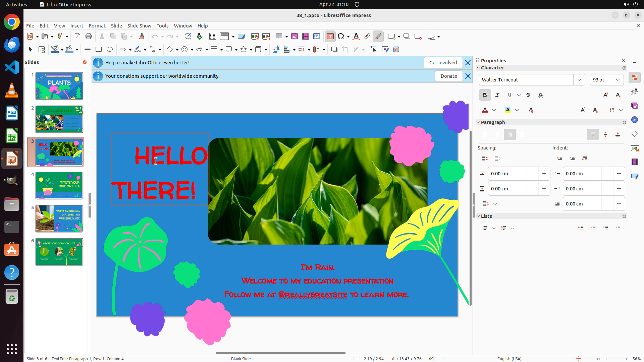Toggle Italic formatting in sidebar
Image resolution: width=644 pixels, height=362 pixels.
[497, 95]
